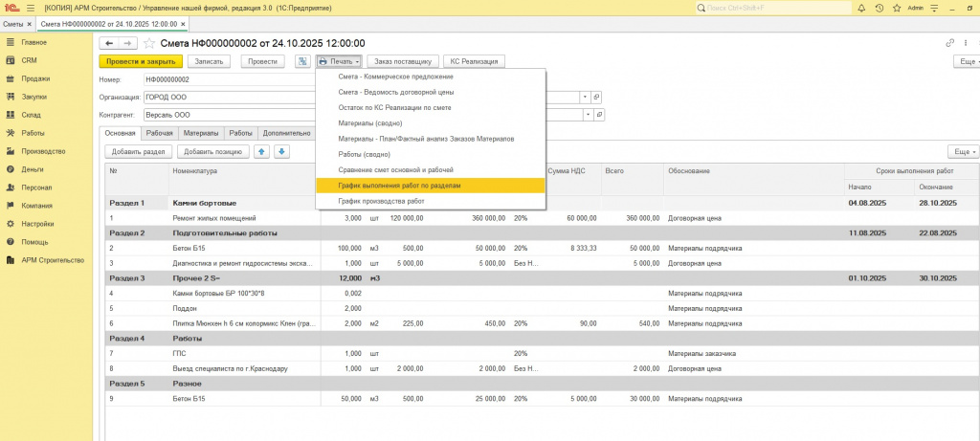
Task: Select График выполнения работ по разделам
Action: tap(399, 185)
